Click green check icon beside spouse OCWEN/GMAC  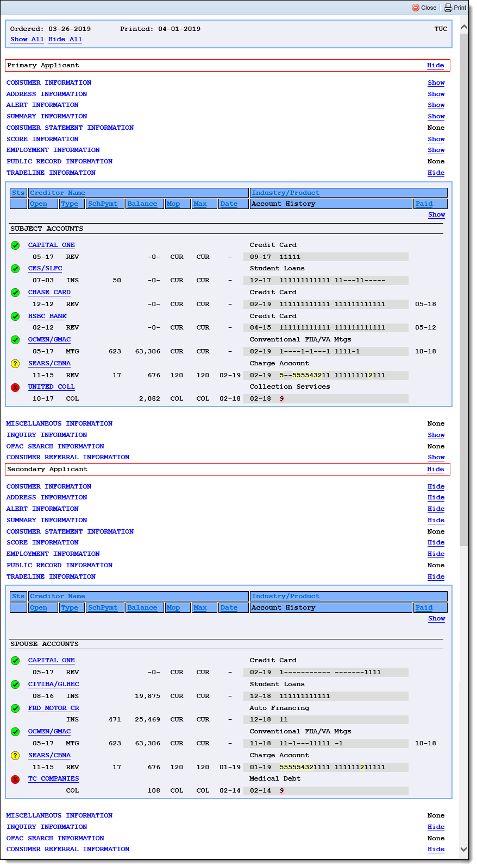tap(15, 732)
